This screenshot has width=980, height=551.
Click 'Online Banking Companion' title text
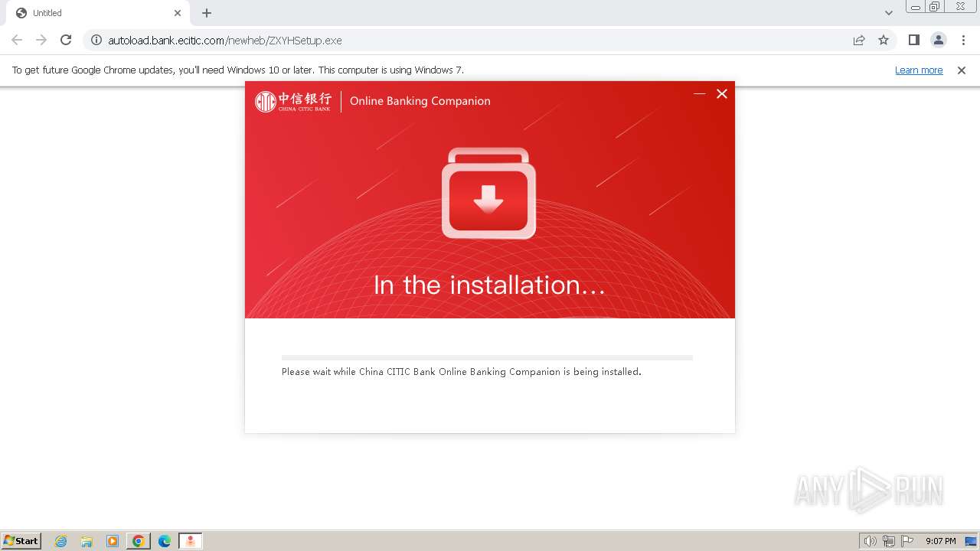click(420, 101)
